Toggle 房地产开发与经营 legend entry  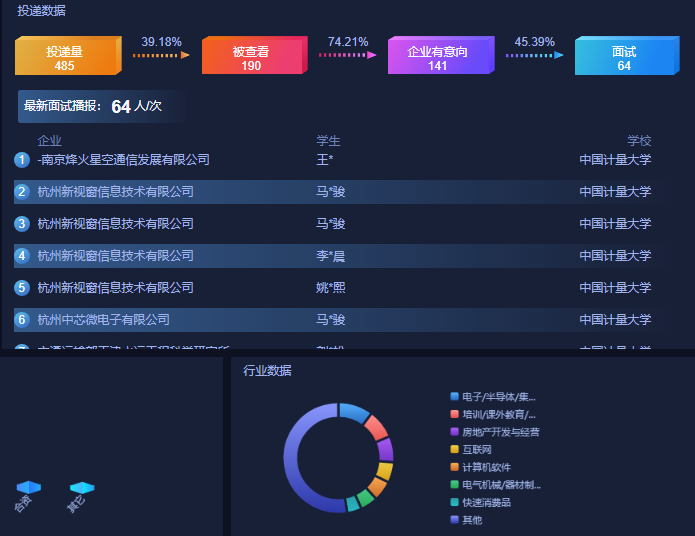500,432
